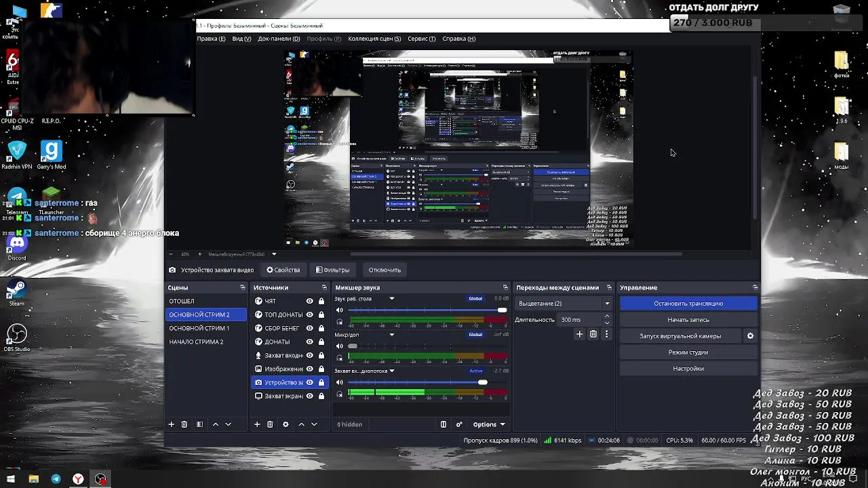Expand Захват вх...диопотока channel dropdown arrow
The image size is (868, 488).
click(x=391, y=371)
